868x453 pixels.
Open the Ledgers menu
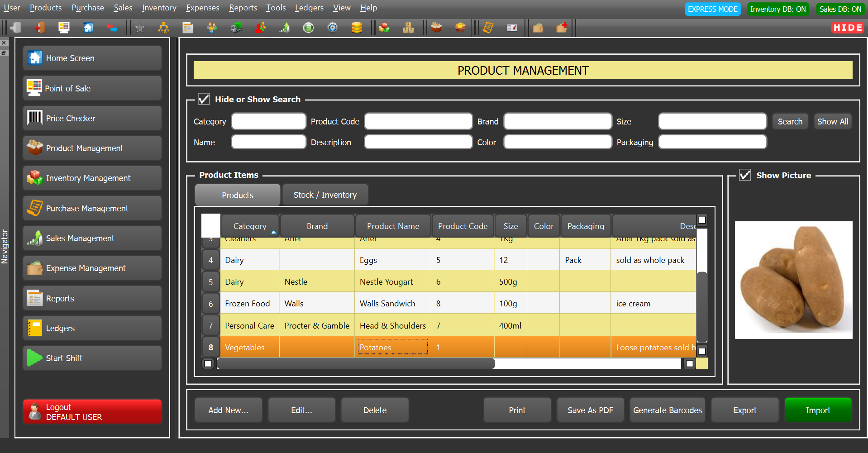pyautogui.click(x=309, y=8)
